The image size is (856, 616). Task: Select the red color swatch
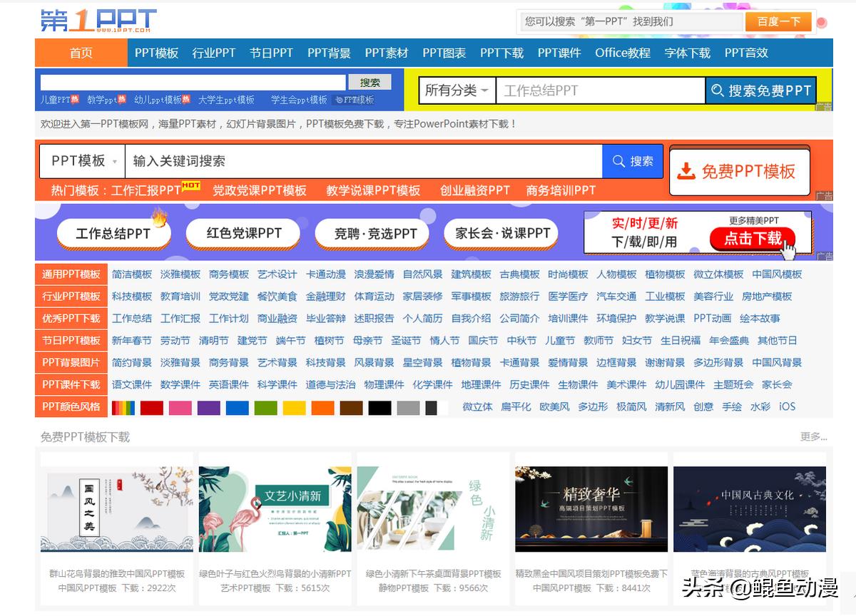click(152, 408)
